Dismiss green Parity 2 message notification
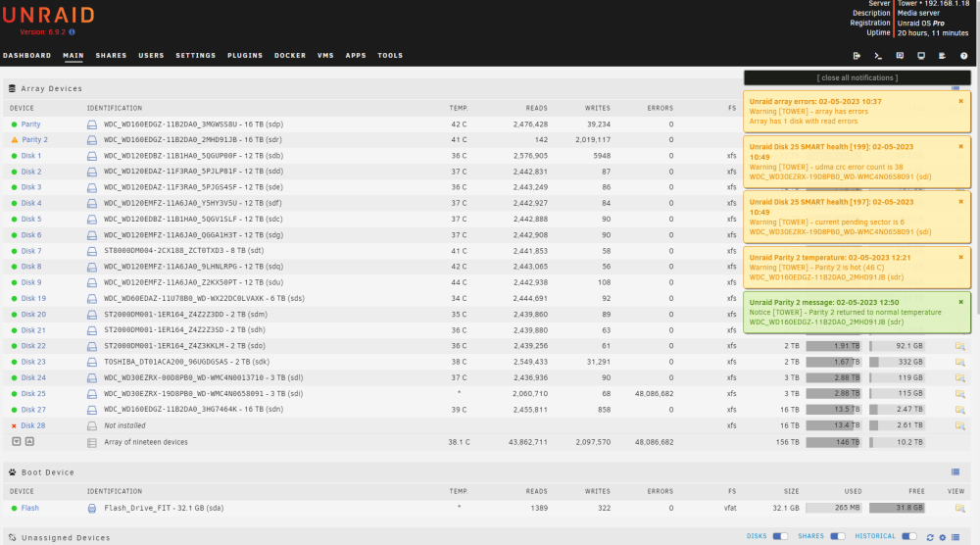Screen dimensions: 980x545 (x=961, y=303)
